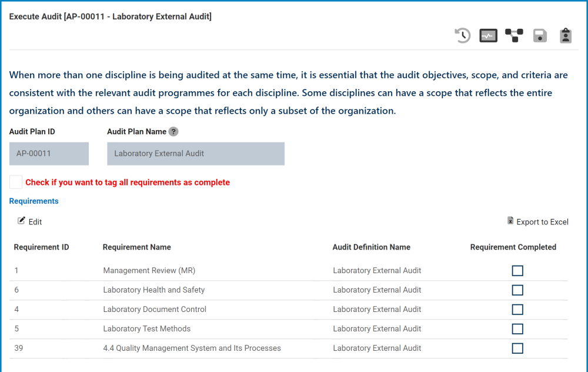The width and height of the screenshot is (588, 372).
Task: Tick the Laboratory Test Methods completed checkbox
Action: [x=517, y=329]
